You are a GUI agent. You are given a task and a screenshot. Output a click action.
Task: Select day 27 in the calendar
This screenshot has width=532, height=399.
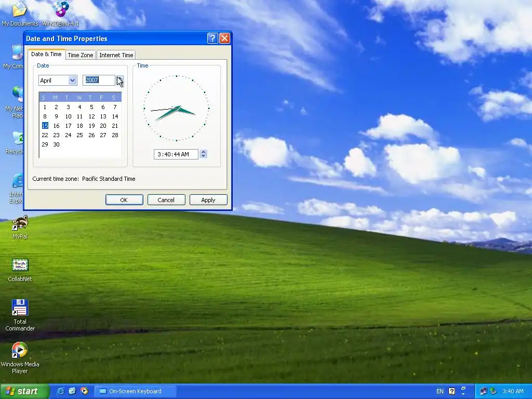[x=103, y=135]
